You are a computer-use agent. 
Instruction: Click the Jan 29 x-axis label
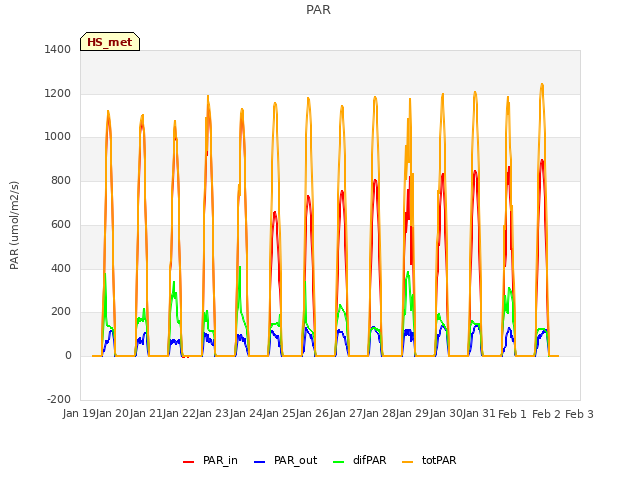pyautogui.click(x=412, y=413)
